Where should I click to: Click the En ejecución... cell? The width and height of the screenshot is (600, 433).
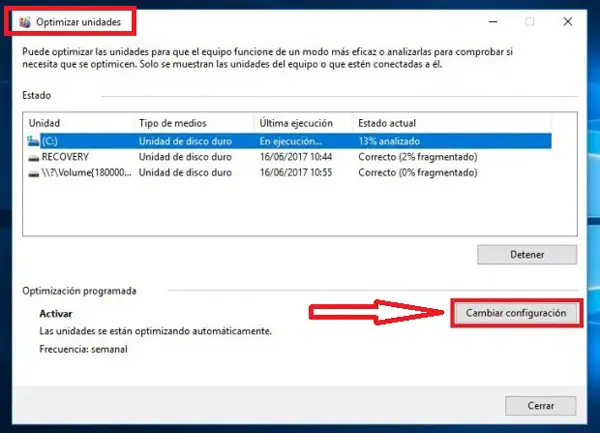click(x=291, y=141)
